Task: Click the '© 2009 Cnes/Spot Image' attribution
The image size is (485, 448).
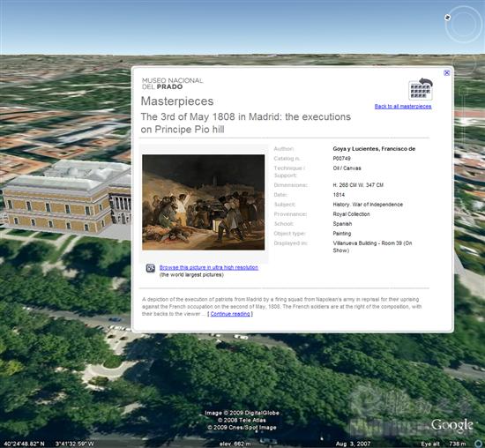Action: [242, 427]
